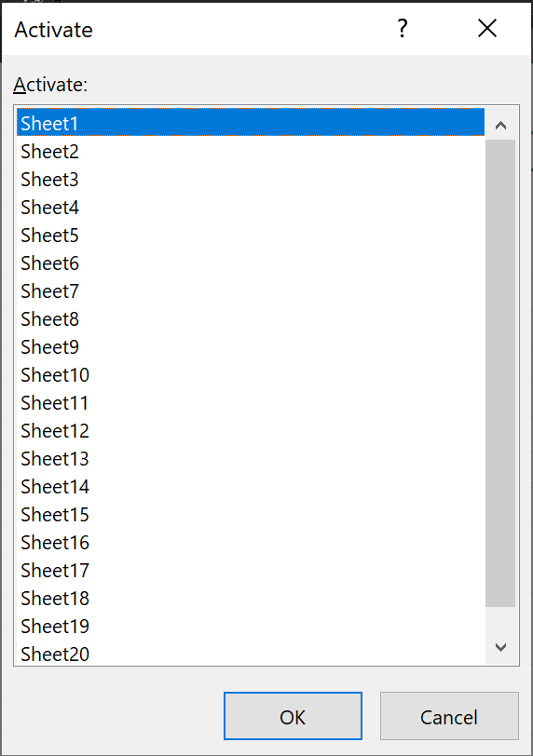Confirm with the OK button
This screenshot has width=533, height=756.
point(293,716)
